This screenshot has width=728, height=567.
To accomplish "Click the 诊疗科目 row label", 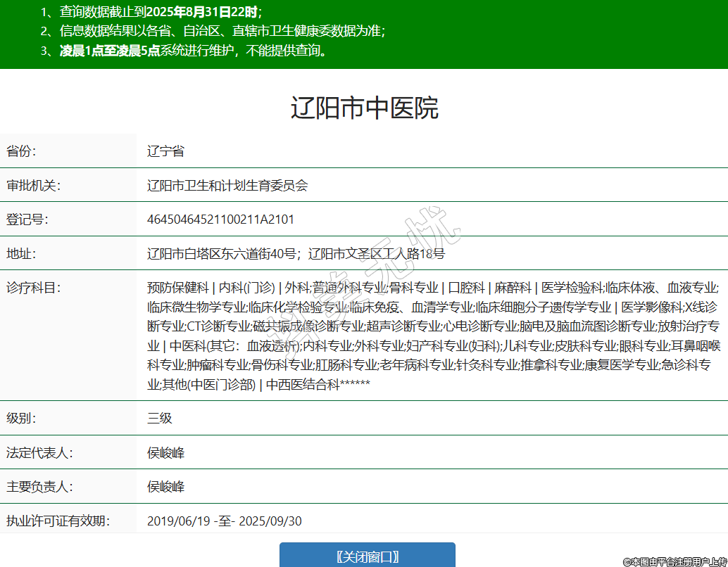I will pyautogui.click(x=33, y=288).
